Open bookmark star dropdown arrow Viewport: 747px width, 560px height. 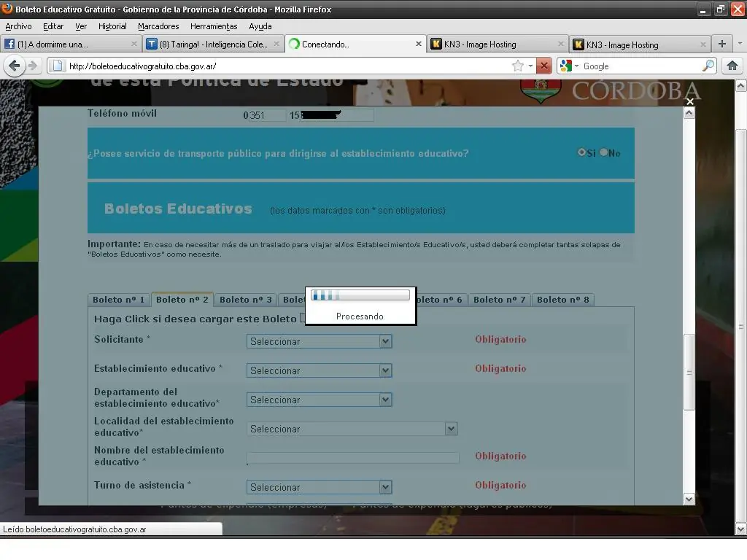[530, 66]
